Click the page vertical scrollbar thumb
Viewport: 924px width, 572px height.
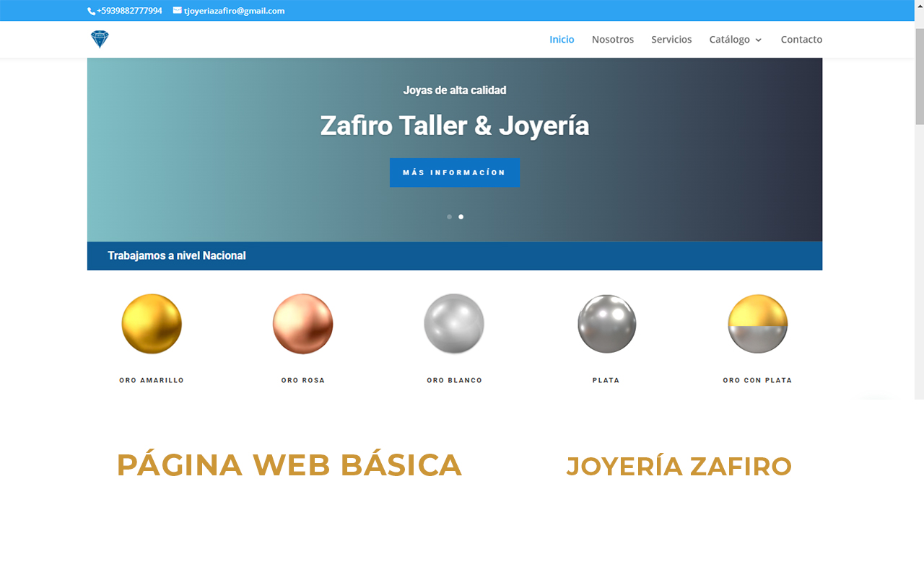(920, 76)
